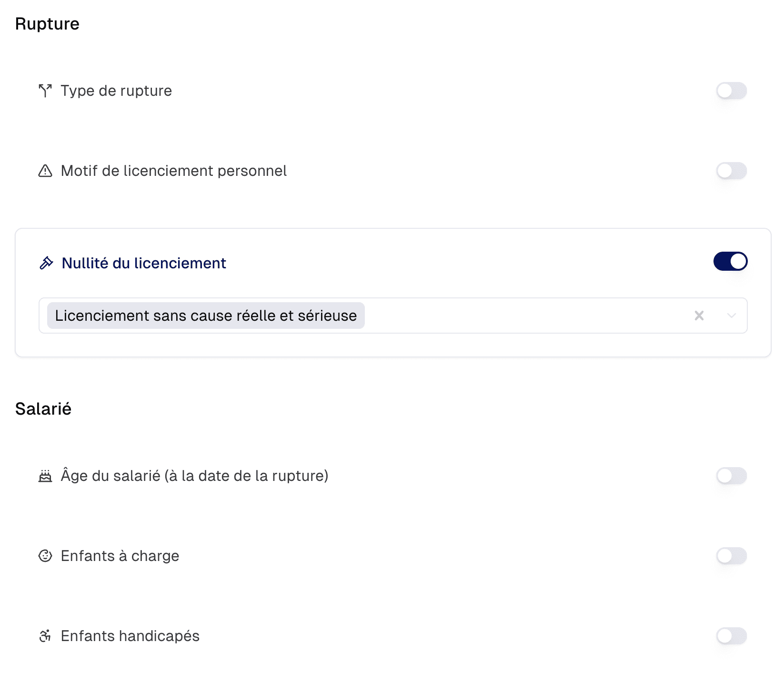Screen dimensions: 784x673
Task: Click the warning triangle icon for Motif de licenciement
Action: (x=46, y=171)
